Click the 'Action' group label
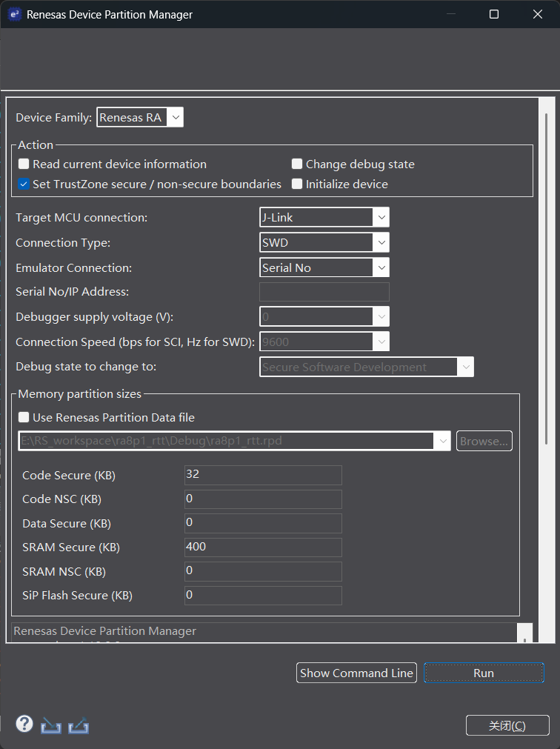This screenshot has height=749, width=560. click(36, 144)
